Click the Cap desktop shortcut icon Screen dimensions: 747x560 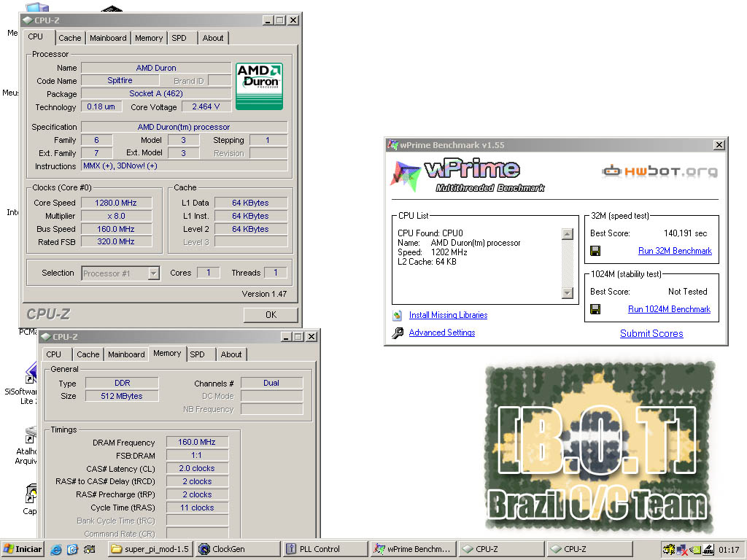click(31, 494)
